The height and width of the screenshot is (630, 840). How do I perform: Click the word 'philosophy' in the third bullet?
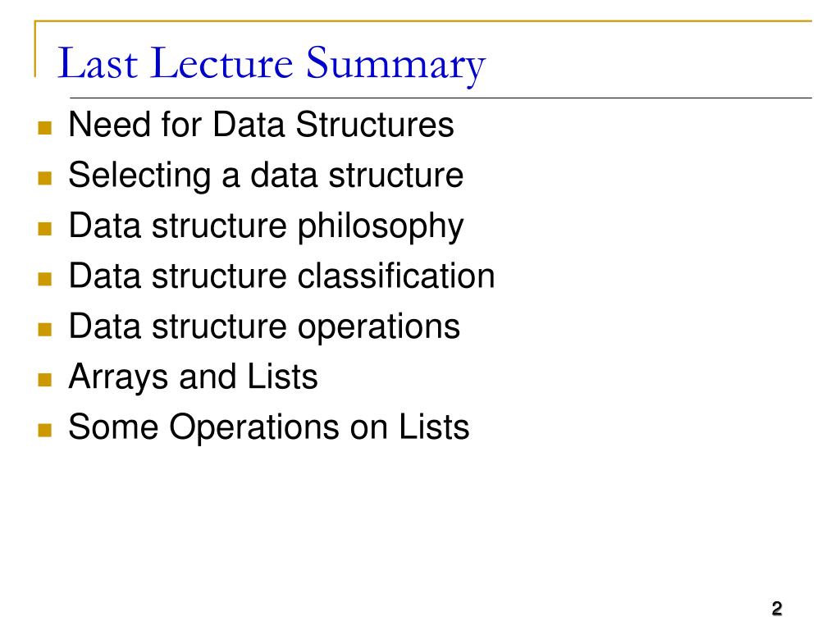coord(381,228)
